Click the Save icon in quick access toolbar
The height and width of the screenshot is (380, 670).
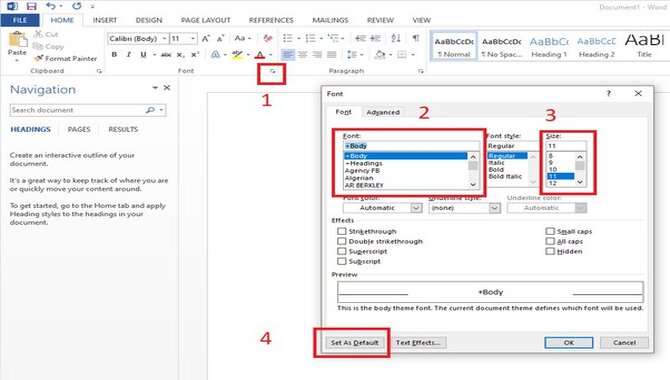pos(31,6)
